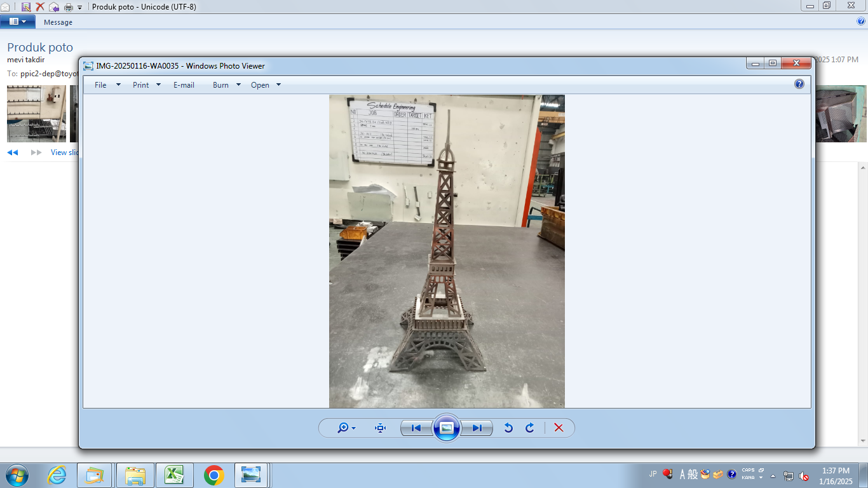Toggle the KANA lock indicator

click(748, 478)
